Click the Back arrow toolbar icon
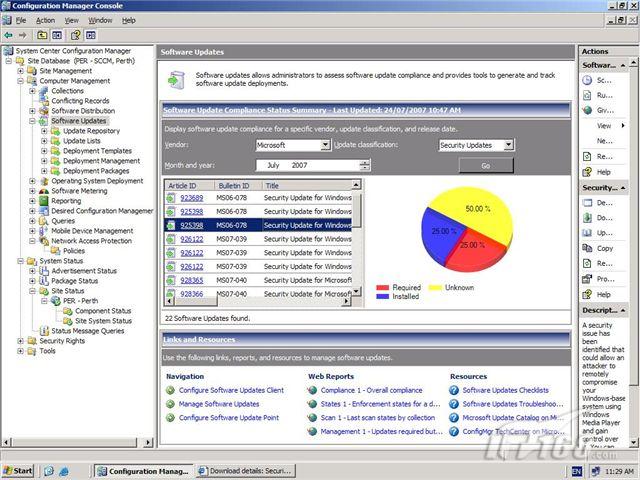This screenshot has height=480, width=640. pyautogui.click(x=8, y=36)
